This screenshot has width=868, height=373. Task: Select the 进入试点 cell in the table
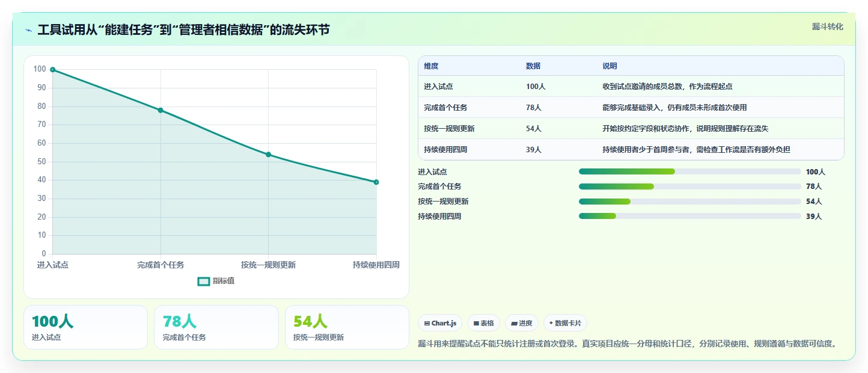click(438, 87)
